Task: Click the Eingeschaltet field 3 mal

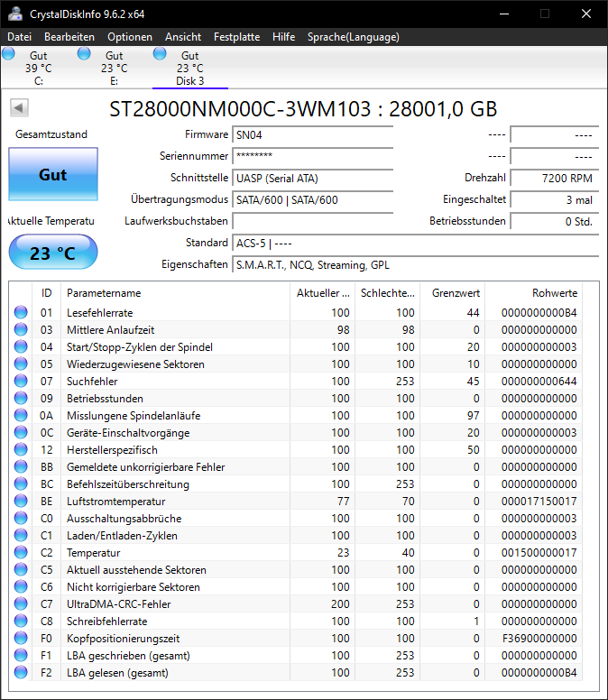Action: coord(554,199)
